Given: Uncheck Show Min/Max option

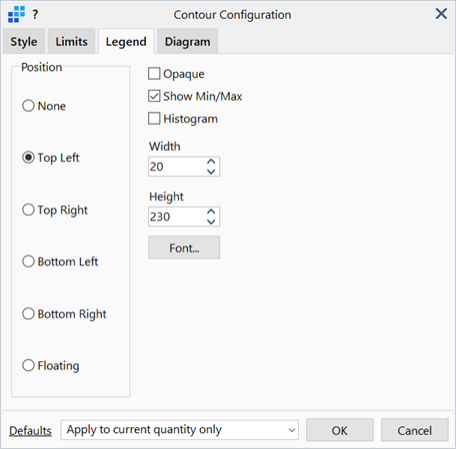Looking at the screenshot, I should [x=154, y=96].
